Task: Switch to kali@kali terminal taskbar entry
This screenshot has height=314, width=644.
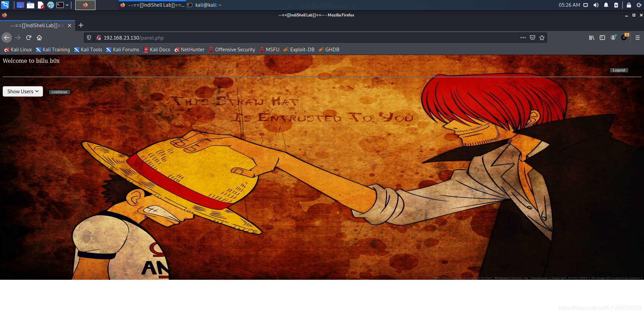Action: (205, 5)
